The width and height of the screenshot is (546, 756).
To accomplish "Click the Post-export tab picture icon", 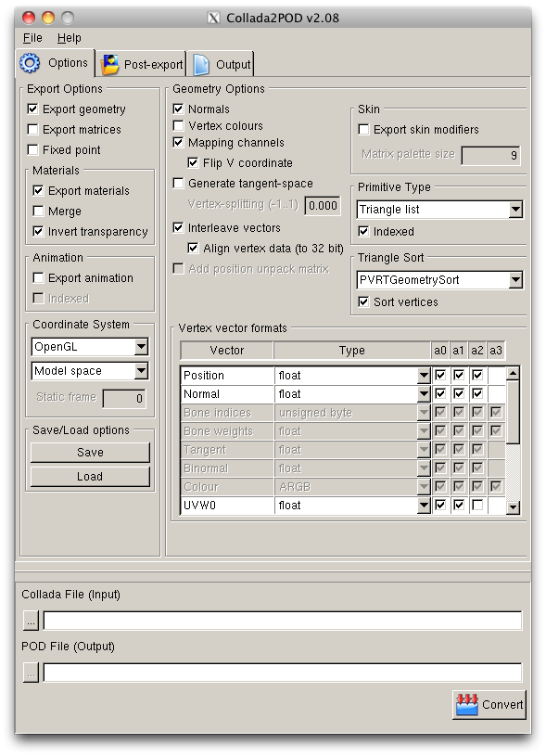I will (x=110, y=65).
